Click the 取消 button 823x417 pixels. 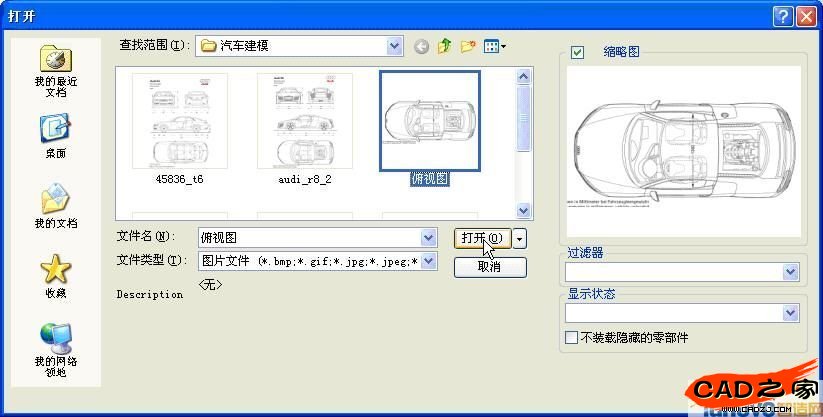[x=490, y=267]
